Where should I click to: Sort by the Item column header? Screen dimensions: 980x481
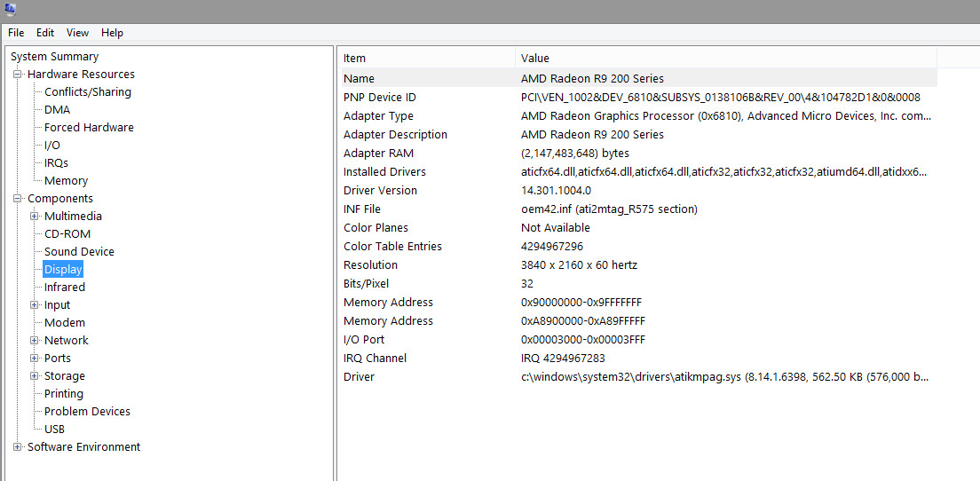tap(427, 58)
